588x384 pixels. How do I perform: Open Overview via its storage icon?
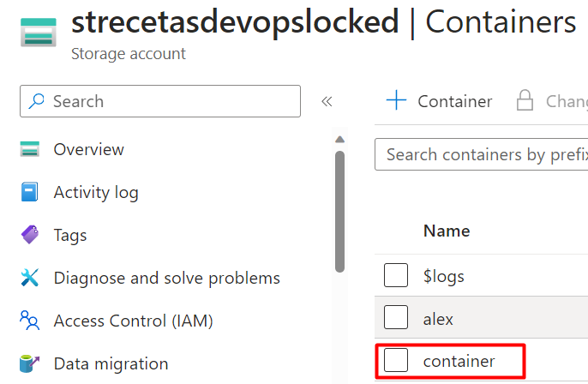(x=30, y=149)
